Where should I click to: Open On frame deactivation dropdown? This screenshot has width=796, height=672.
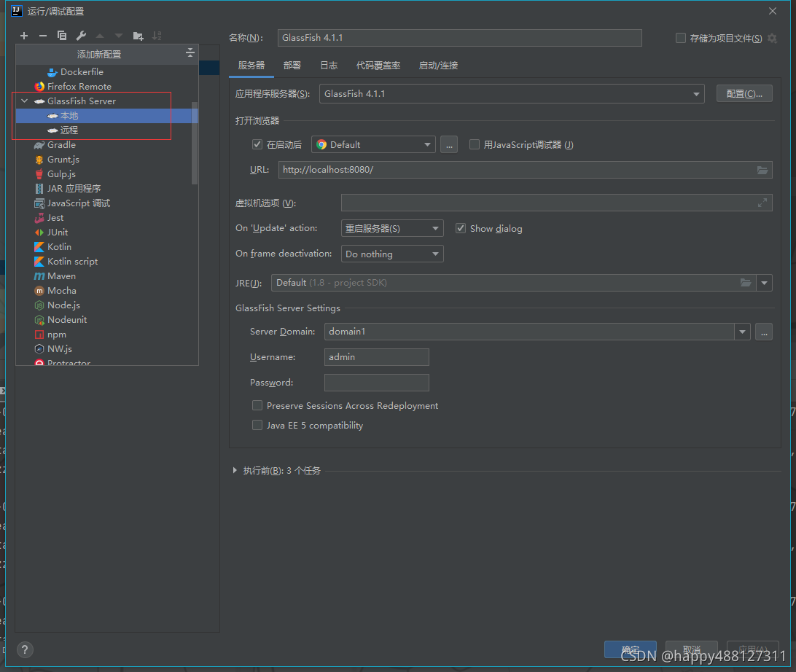(x=392, y=254)
